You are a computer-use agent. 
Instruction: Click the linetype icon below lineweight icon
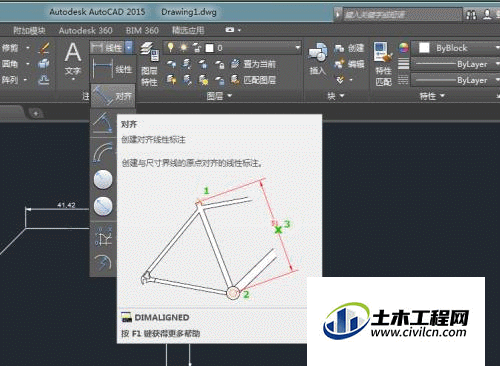[403, 80]
